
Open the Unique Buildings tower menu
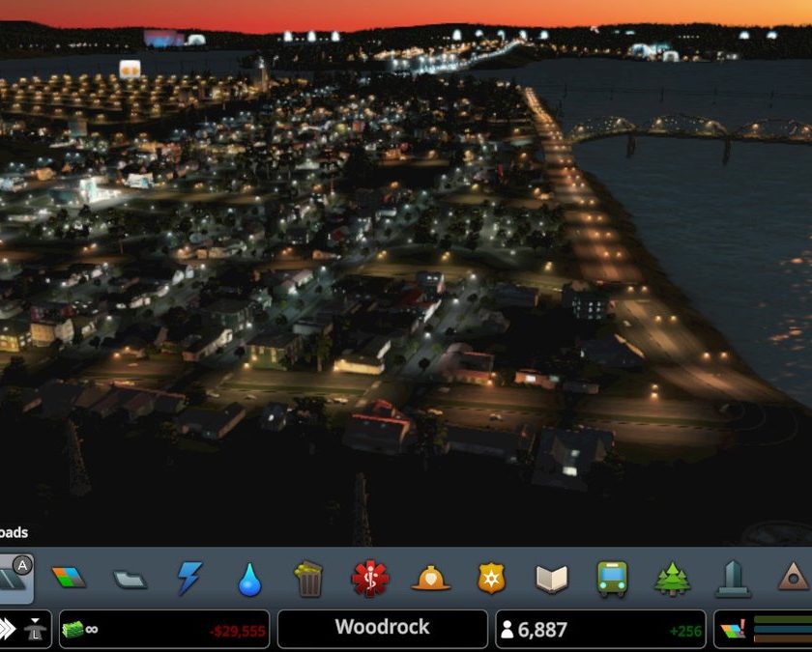point(733,579)
